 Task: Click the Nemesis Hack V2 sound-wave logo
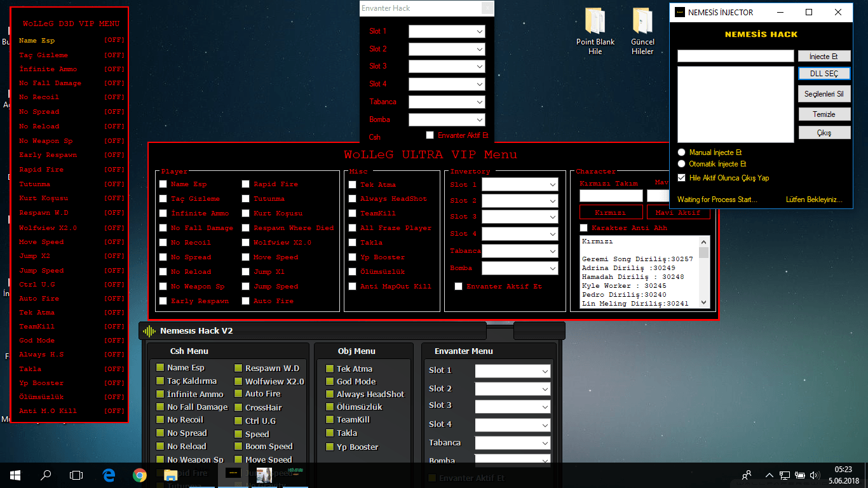click(149, 331)
